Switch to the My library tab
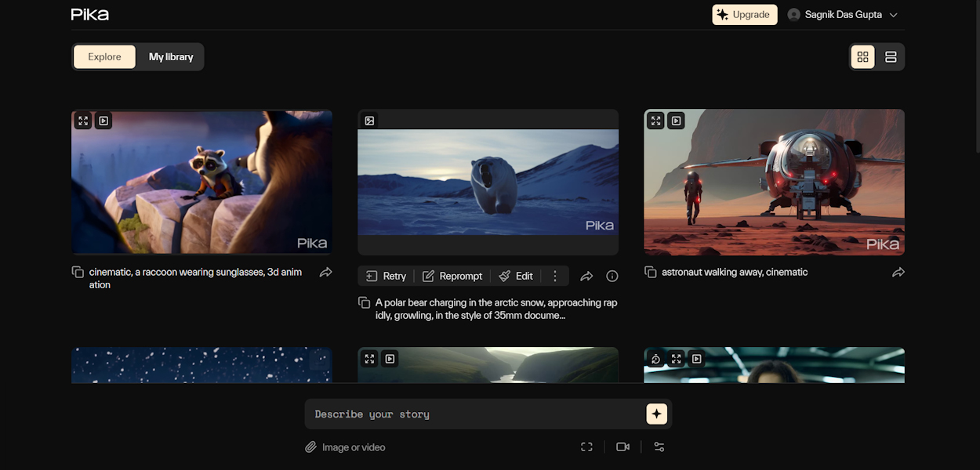The width and height of the screenshot is (980, 470). [171, 56]
